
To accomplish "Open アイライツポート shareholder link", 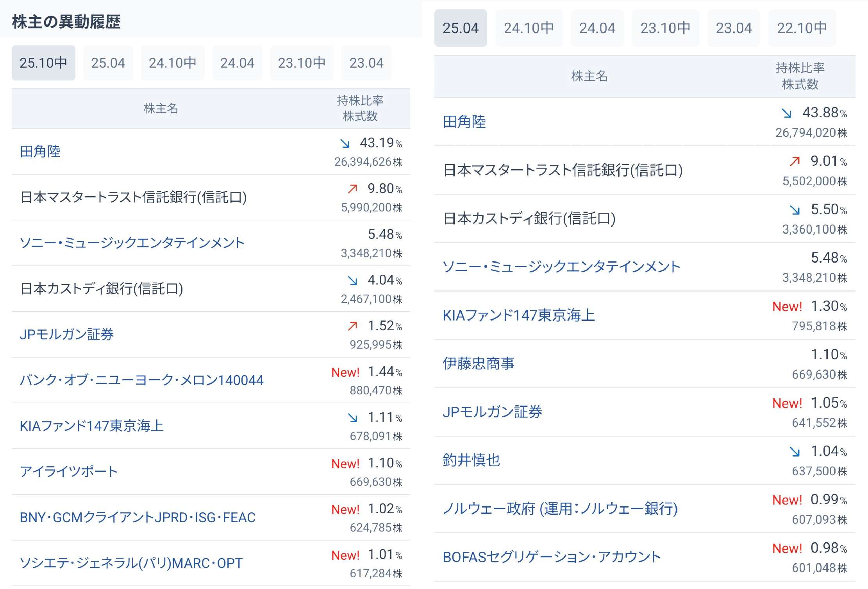I will coord(69,472).
